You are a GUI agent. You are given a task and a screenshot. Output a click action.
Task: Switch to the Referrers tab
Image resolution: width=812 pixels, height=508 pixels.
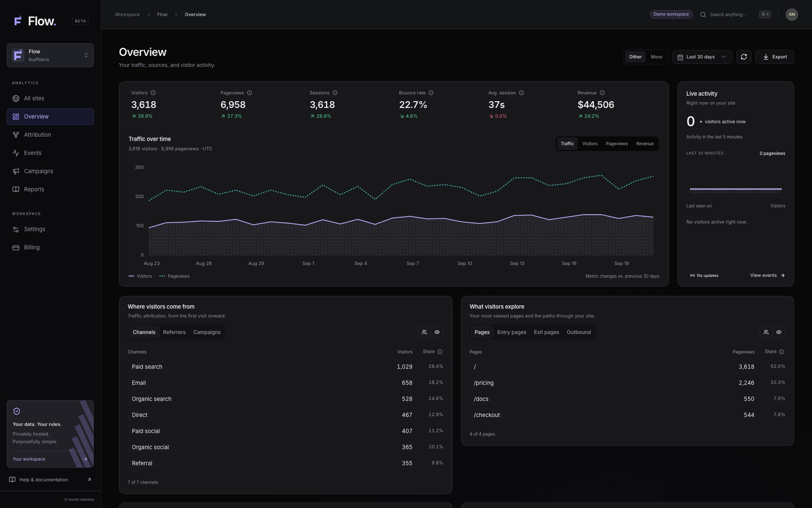[x=174, y=332]
